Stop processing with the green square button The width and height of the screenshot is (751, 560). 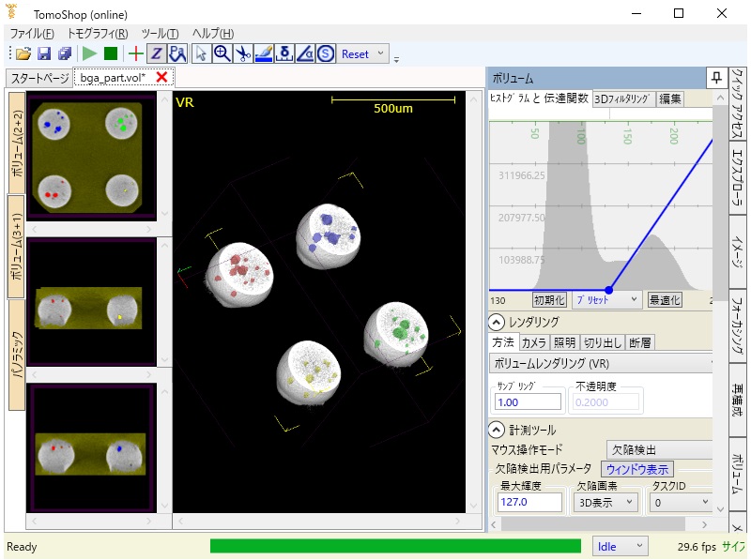pos(111,53)
